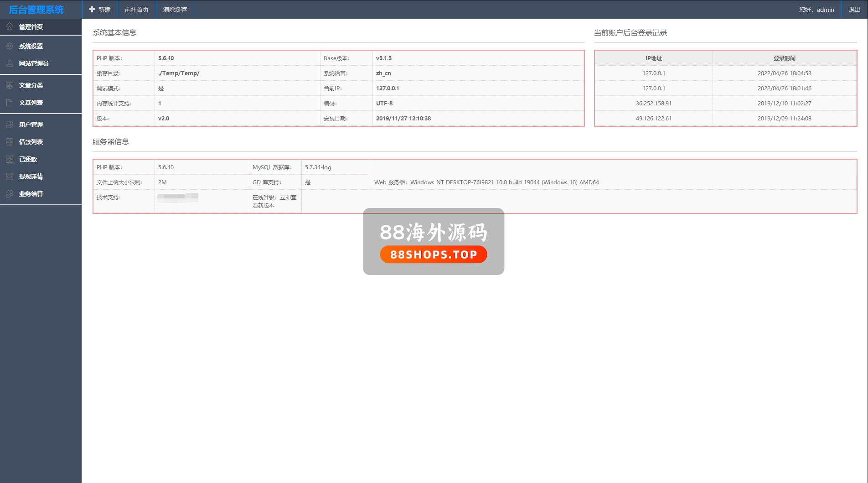The width and height of the screenshot is (868, 483).
Task: Click the IP地址 column header
Action: (653, 58)
